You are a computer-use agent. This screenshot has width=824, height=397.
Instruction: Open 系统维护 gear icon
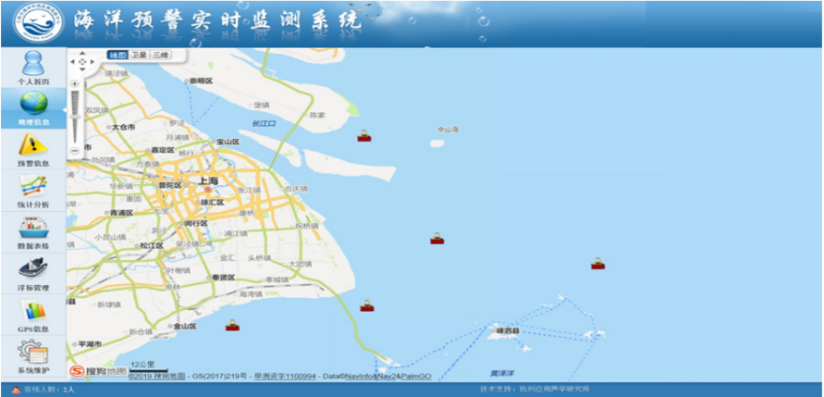coord(33,351)
